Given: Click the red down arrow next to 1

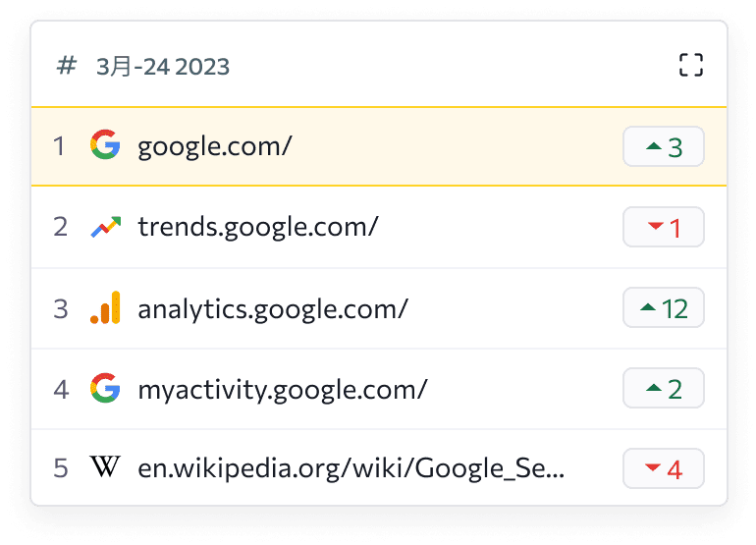Looking at the screenshot, I should point(656,225).
